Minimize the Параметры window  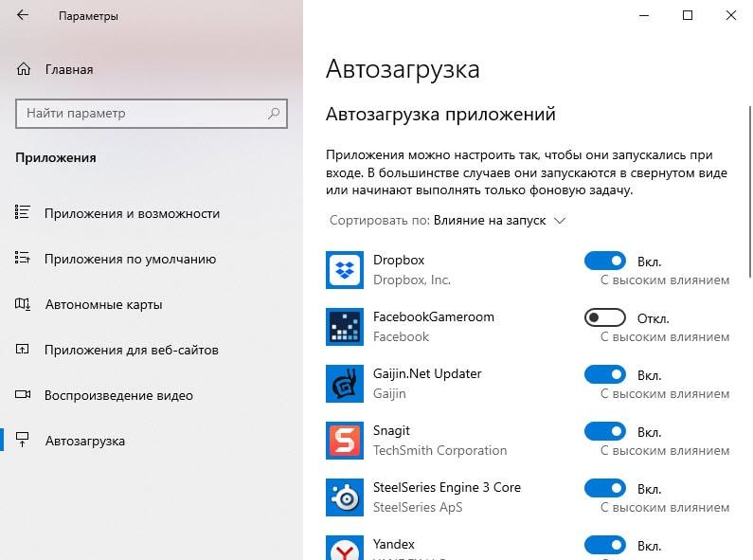click(x=644, y=15)
